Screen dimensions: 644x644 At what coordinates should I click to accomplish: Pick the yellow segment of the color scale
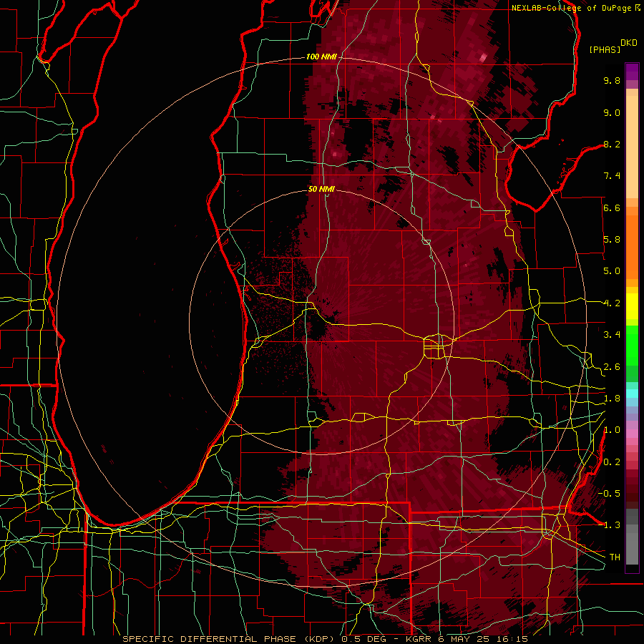pos(632,306)
